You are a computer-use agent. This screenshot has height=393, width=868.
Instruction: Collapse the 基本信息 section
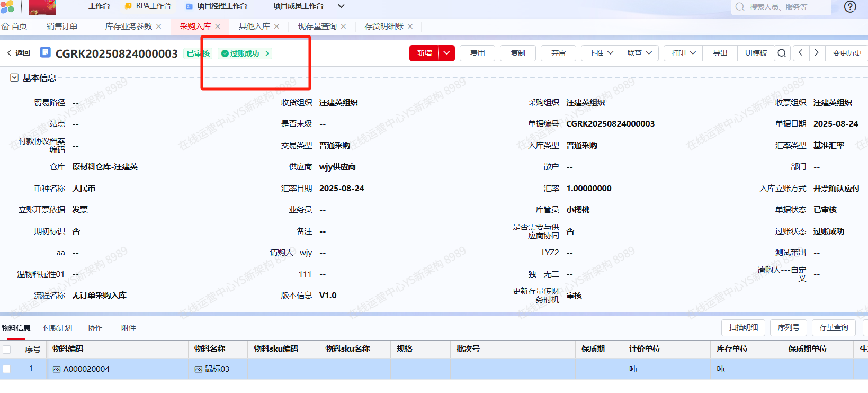pos(14,78)
